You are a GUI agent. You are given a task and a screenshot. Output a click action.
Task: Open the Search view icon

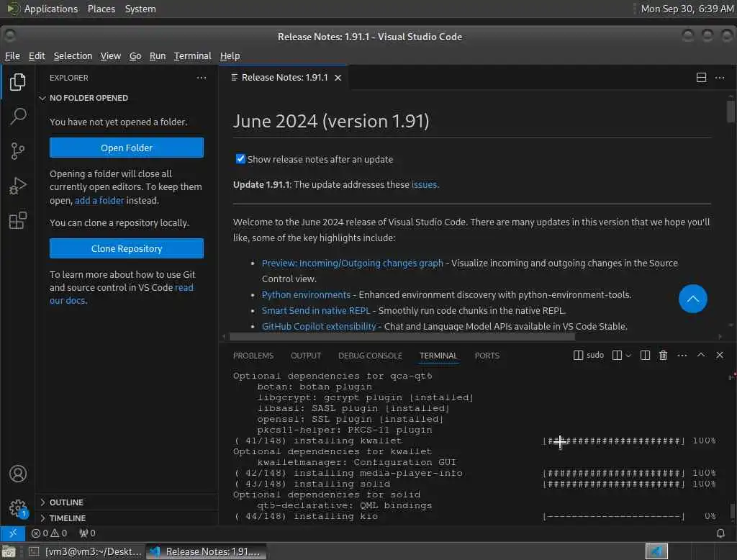pos(17,116)
